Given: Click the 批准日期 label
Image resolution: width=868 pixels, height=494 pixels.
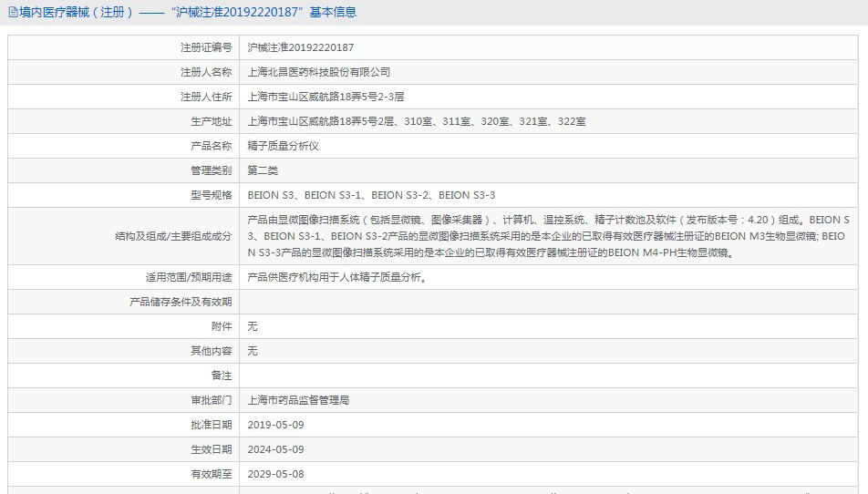Looking at the screenshot, I should [211, 426].
